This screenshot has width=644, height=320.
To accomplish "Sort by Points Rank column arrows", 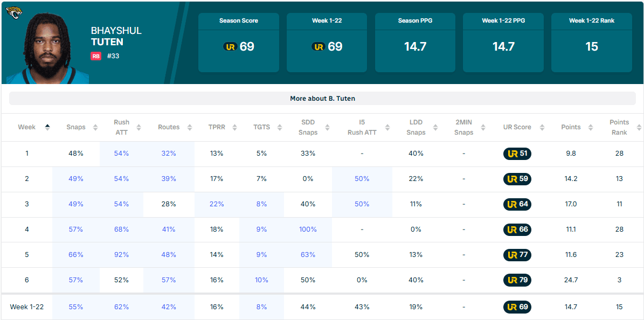I will 639,127.
